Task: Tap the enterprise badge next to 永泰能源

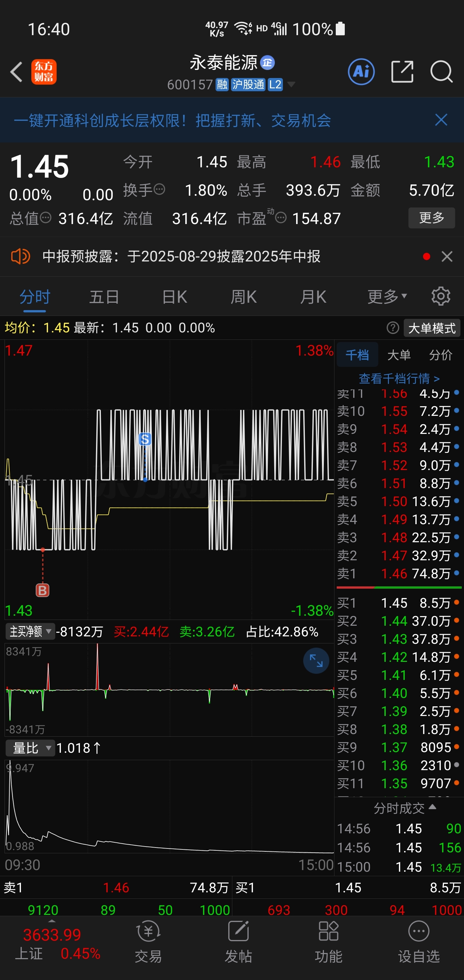Action: pyautogui.click(x=267, y=63)
